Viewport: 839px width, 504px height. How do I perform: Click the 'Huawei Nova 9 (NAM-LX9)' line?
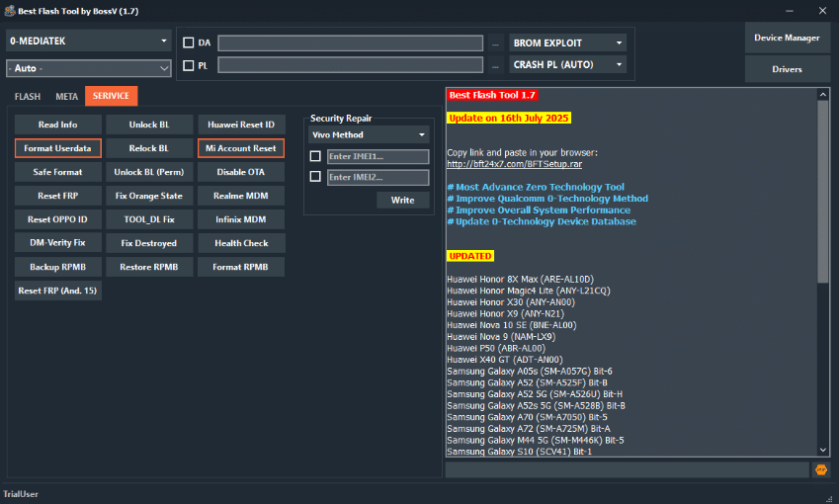[x=501, y=337]
